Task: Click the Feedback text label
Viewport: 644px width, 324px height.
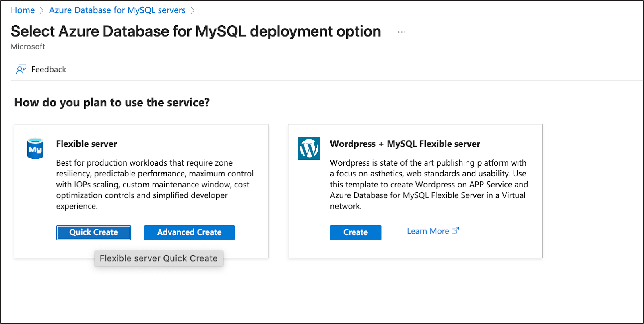Action: click(49, 70)
